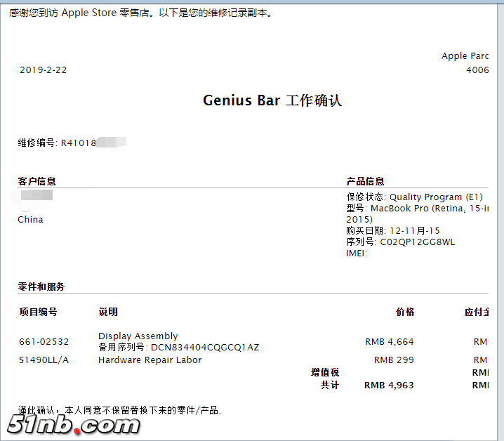Image resolution: width=504 pixels, height=441 pixels.
Task: Select the Hardware Repair Labor row
Action: click(150, 360)
